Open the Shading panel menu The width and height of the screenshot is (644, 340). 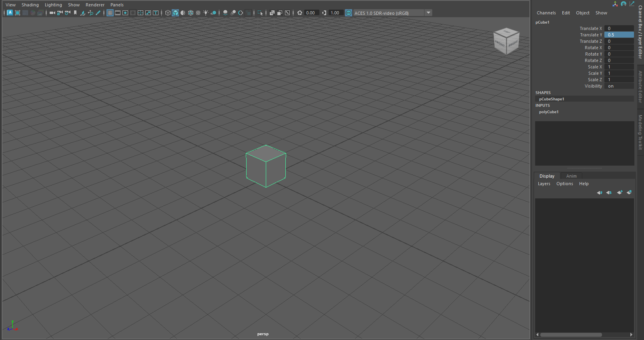[x=30, y=5]
